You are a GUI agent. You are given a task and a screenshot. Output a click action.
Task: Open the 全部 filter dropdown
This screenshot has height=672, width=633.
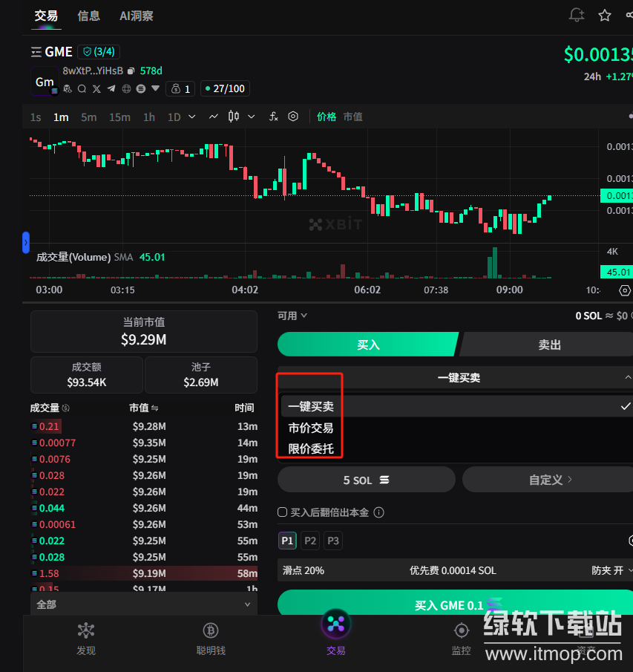click(142, 604)
